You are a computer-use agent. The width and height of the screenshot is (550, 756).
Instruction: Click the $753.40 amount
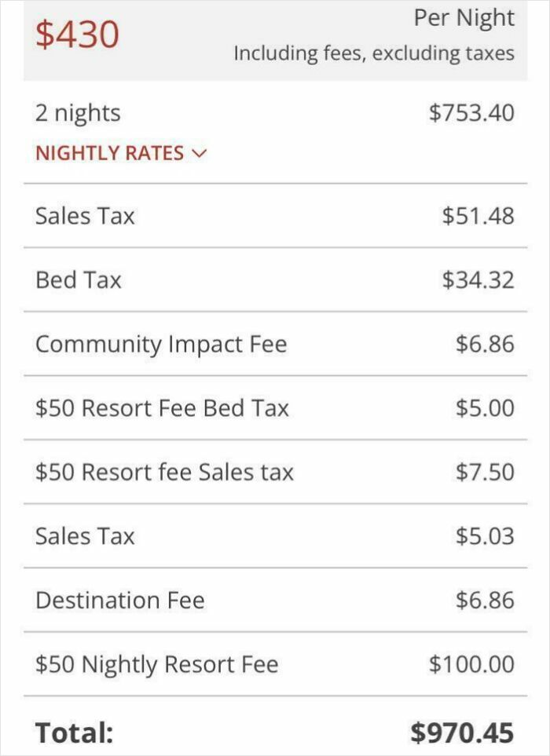(x=475, y=113)
